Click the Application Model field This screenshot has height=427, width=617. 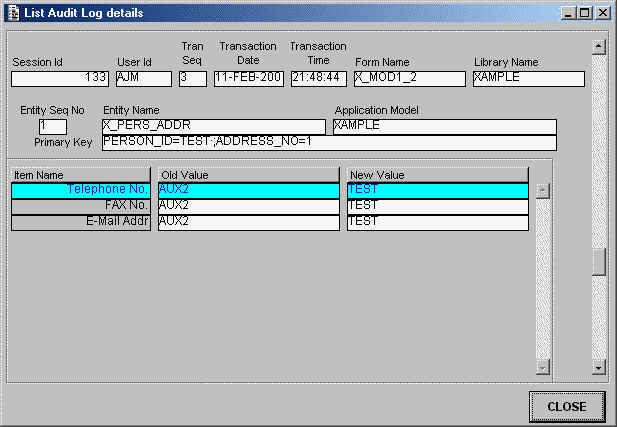pyautogui.click(x=444, y=126)
